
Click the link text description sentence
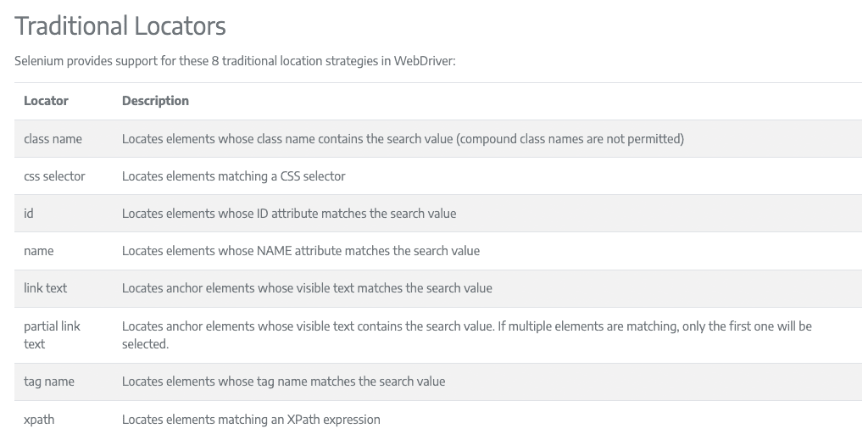coord(307,287)
